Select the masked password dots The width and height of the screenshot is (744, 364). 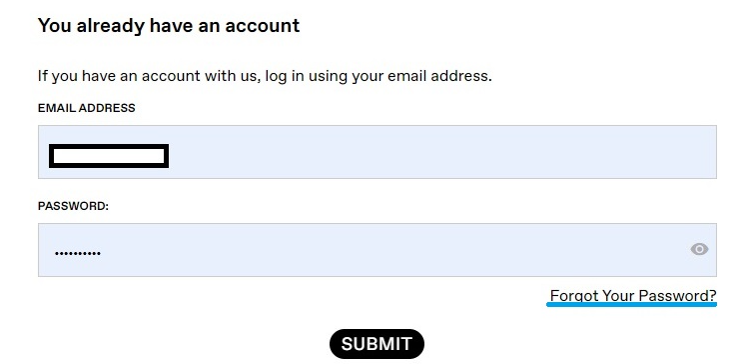coord(77,253)
